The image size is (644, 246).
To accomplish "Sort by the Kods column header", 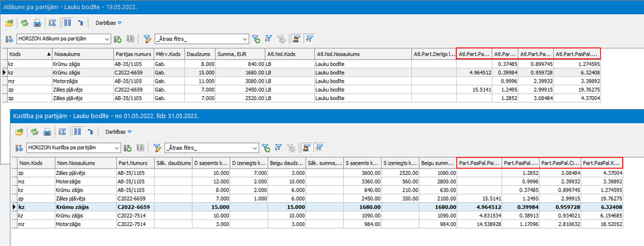I will point(30,54).
